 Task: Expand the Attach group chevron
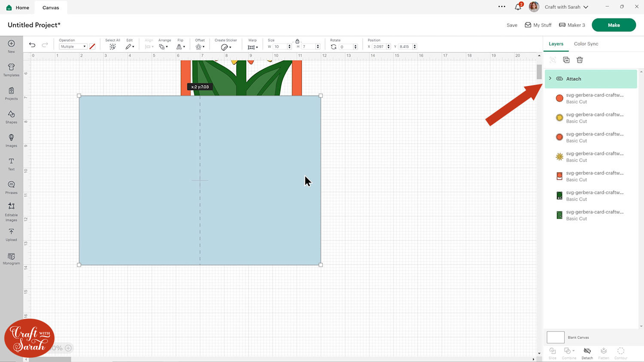click(x=550, y=79)
